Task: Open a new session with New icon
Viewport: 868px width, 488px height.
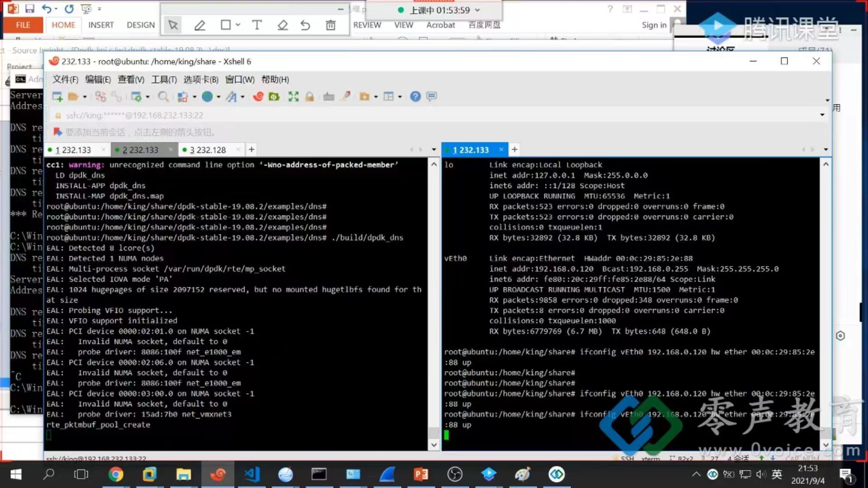Action: [x=56, y=96]
